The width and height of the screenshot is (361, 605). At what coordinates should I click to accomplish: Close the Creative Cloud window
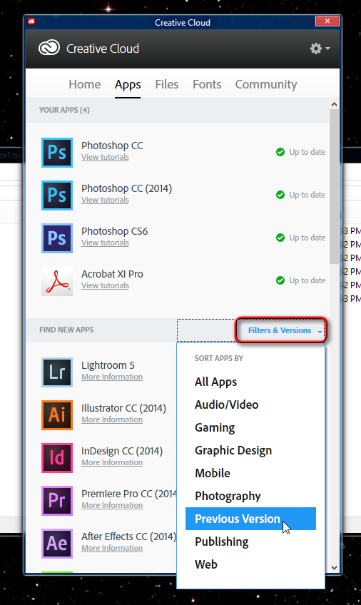327,21
